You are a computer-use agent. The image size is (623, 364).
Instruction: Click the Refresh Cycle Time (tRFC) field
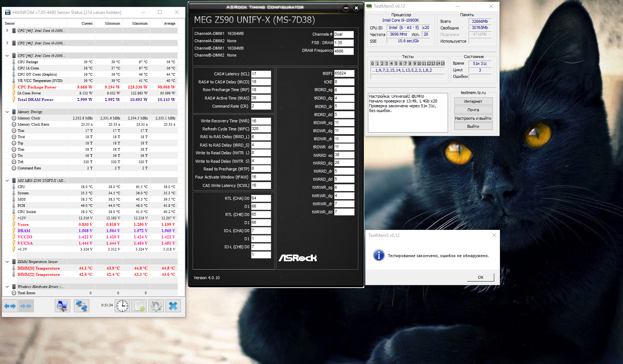click(261, 129)
